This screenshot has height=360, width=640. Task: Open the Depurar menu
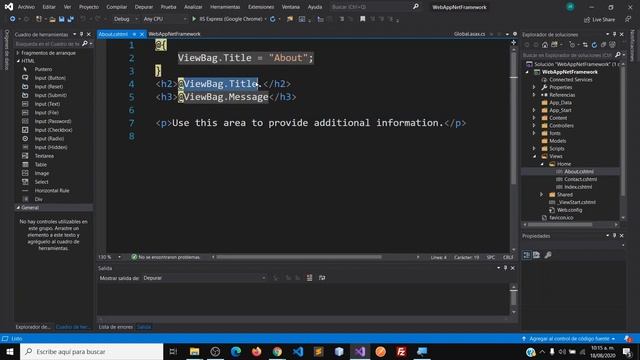point(144,7)
